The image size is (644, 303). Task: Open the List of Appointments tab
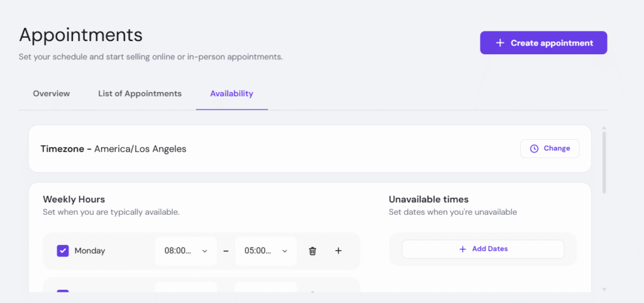pos(140,94)
